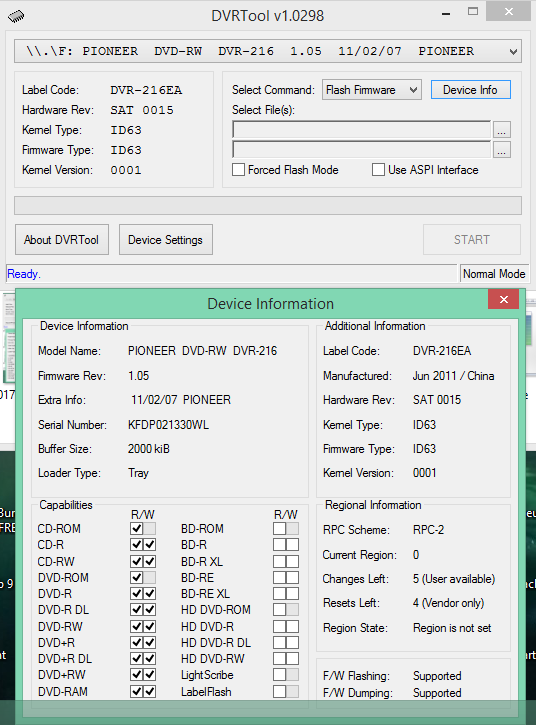Click the CD-RW read checkbox
This screenshot has width=536, height=725.
click(x=136, y=561)
